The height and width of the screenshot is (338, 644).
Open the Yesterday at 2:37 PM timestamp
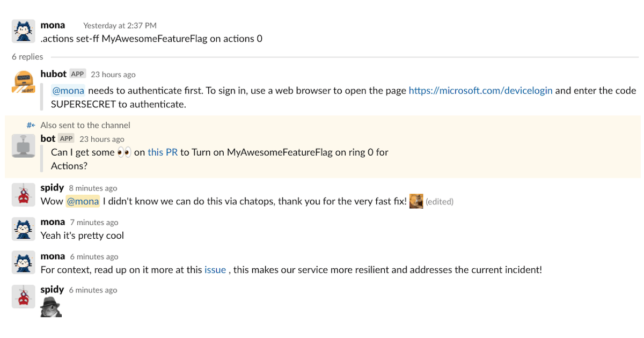click(x=119, y=25)
